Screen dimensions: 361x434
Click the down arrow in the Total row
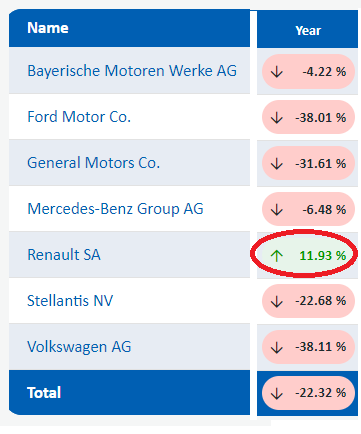(x=277, y=393)
